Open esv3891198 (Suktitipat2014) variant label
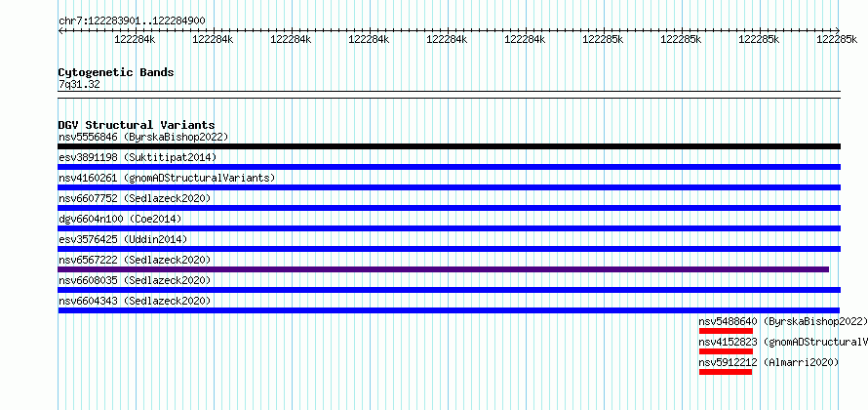 138,157
